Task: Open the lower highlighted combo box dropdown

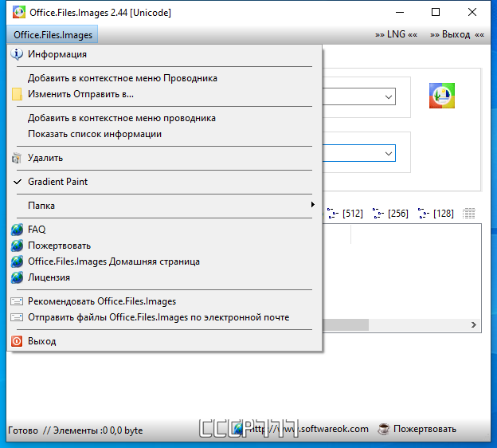Action: (389, 154)
